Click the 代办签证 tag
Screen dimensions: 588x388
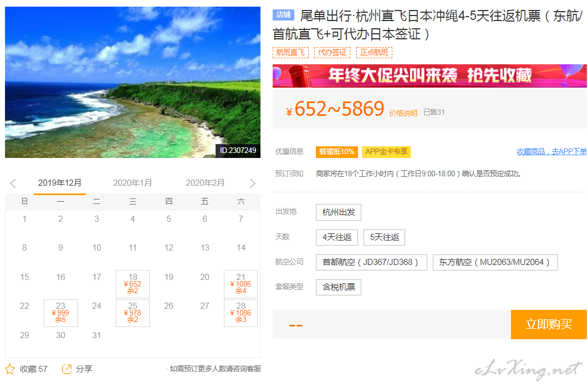tap(333, 53)
